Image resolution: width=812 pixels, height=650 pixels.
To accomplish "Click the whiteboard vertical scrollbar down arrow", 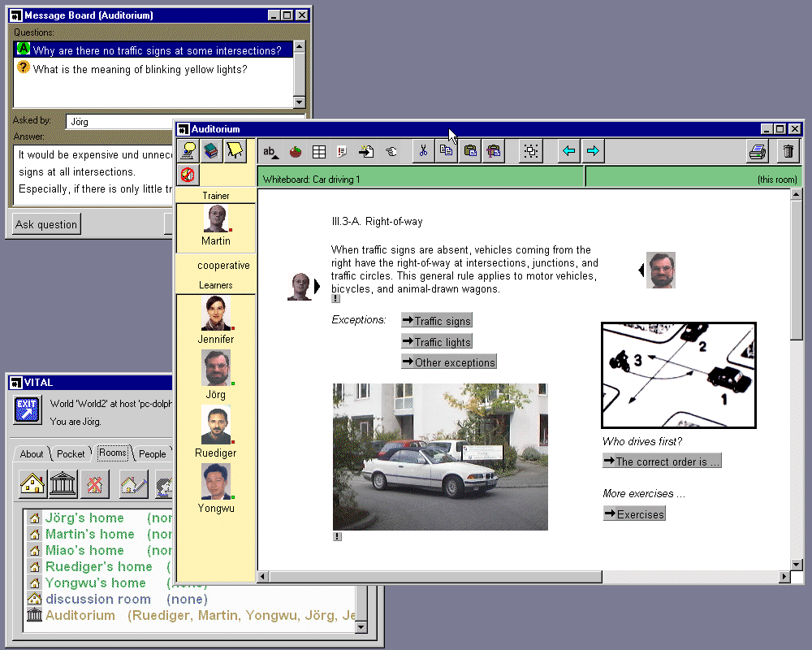I will [x=797, y=563].
